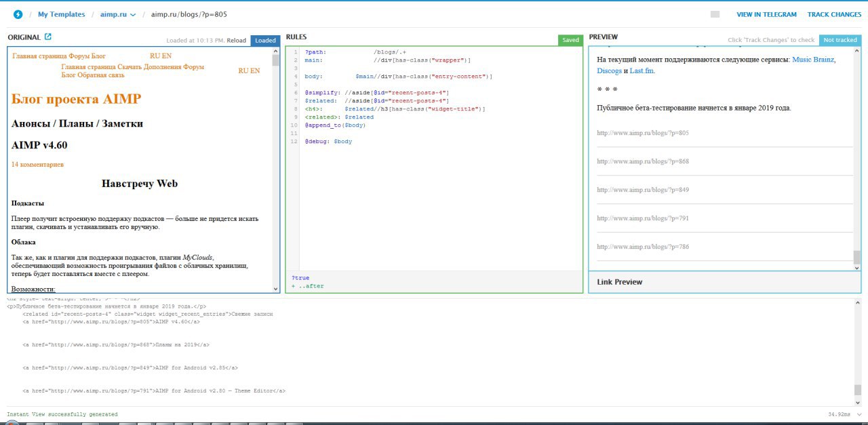Click debug line AIMP for Android v2.85

pyautogui.click(x=130, y=368)
